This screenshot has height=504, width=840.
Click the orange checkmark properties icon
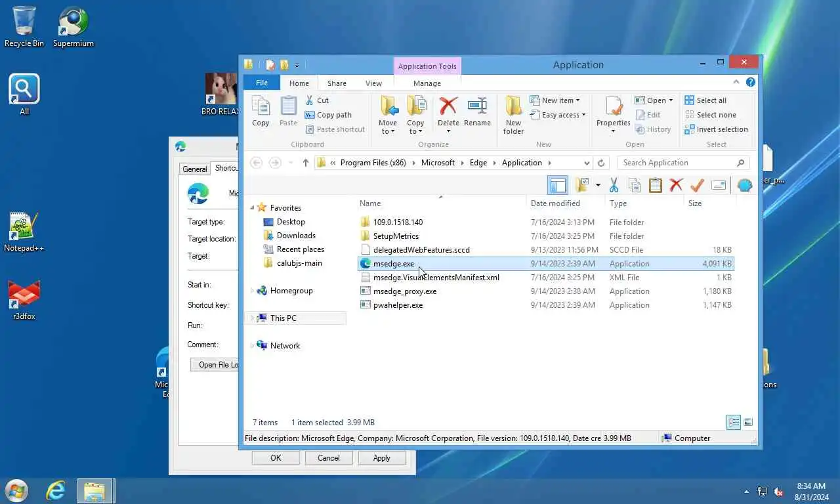pos(697,185)
